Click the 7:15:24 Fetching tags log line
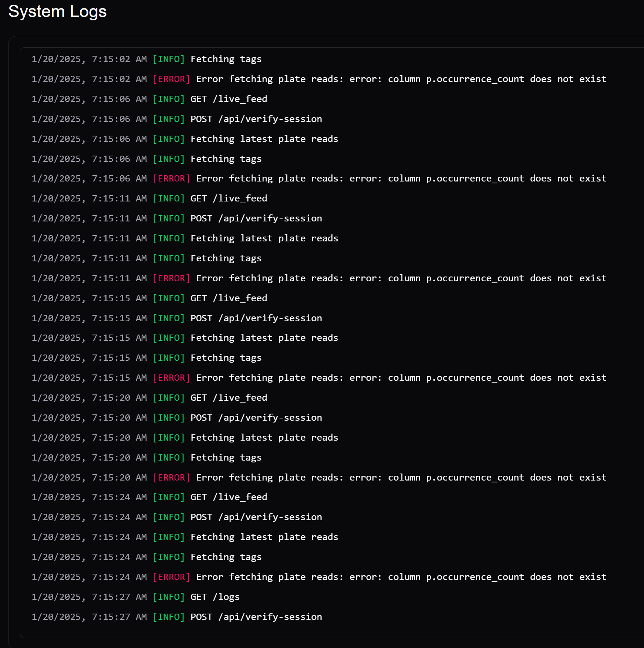Image resolution: width=644 pixels, height=648 pixels. click(226, 557)
